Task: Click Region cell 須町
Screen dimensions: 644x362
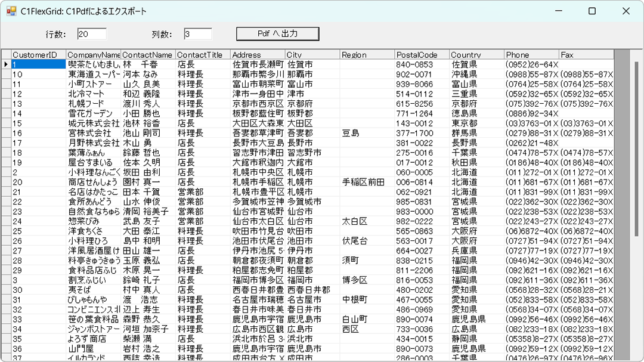Action: 367,261
